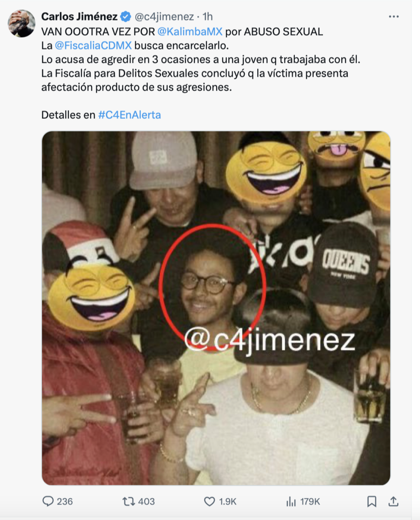Image resolution: width=420 pixels, height=520 pixels.
Task: Enlarge the attached group photo
Action: [216, 308]
